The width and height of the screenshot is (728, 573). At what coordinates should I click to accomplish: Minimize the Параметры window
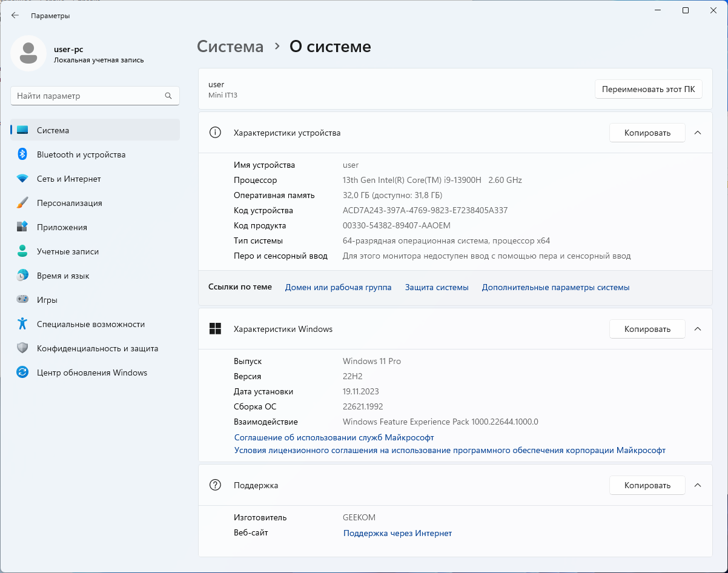[x=658, y=10]
